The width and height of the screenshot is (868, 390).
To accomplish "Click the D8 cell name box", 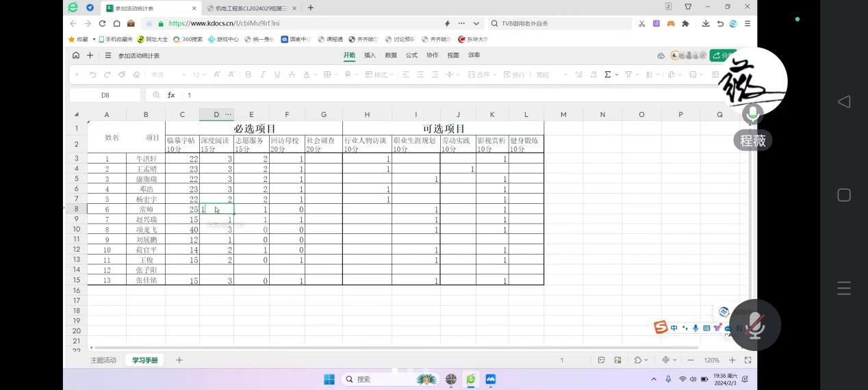I will (105, 95).
